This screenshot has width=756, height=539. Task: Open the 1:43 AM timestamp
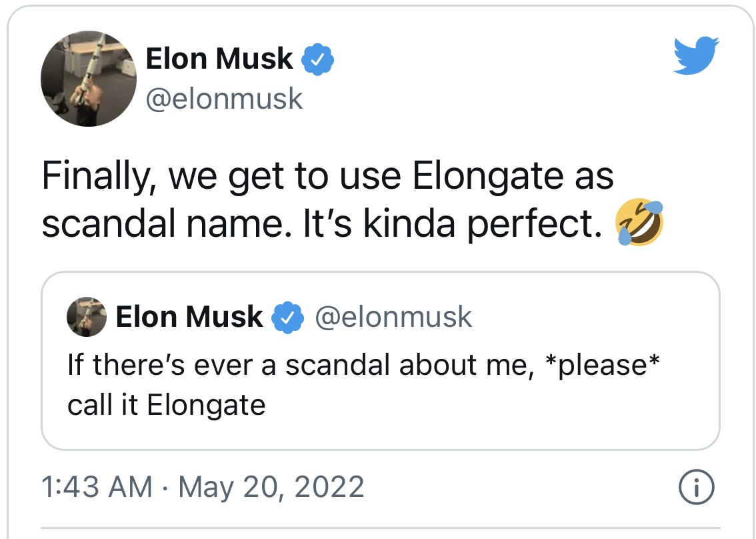[97, 486]
